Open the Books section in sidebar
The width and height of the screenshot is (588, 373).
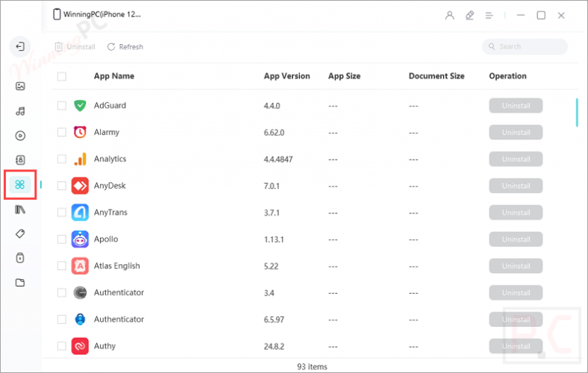(x=20, y=210)
